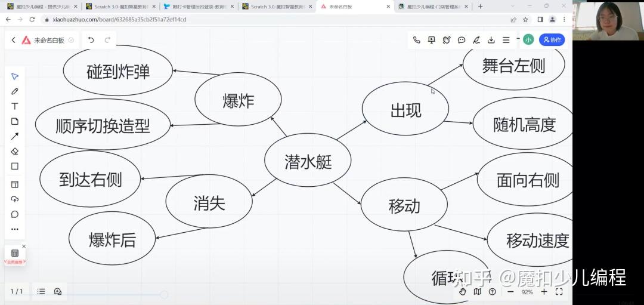Go back from the whiteboard
644x305 pixels.
(13, 40)
